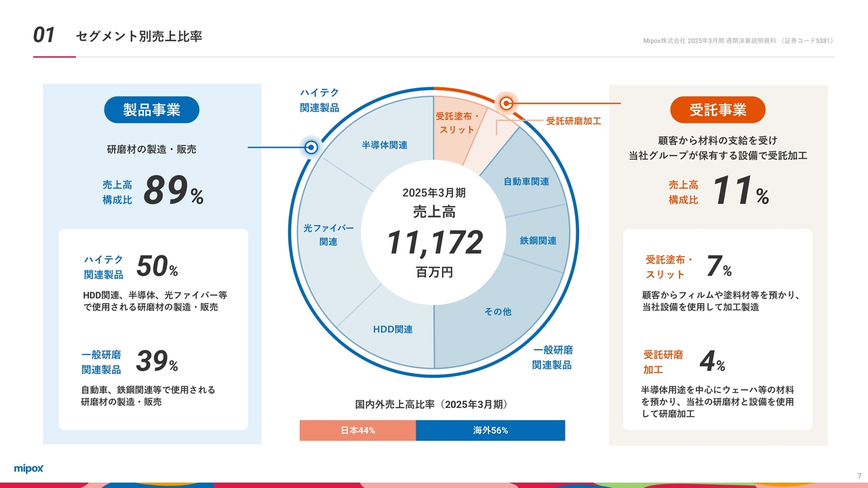Viewport: 868px width, 488px height.
Task: Click the 50% figure beside ハイテク関連製品
Action: click(x=157, y=267)
